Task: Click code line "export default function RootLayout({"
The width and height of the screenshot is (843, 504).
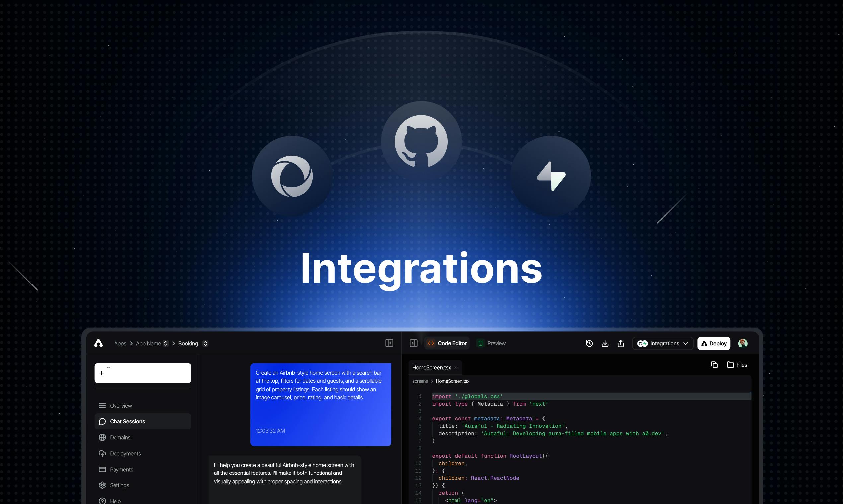Action: tap(490, 456)
